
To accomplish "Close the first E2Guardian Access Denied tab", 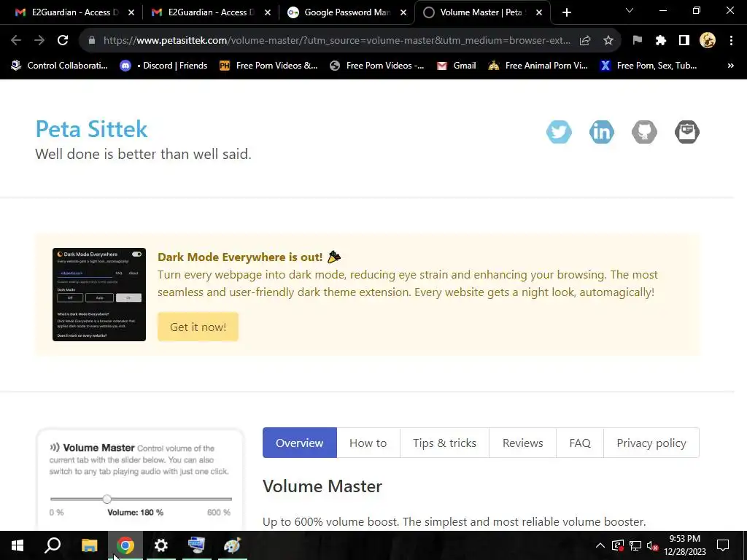I will point(131,13).
